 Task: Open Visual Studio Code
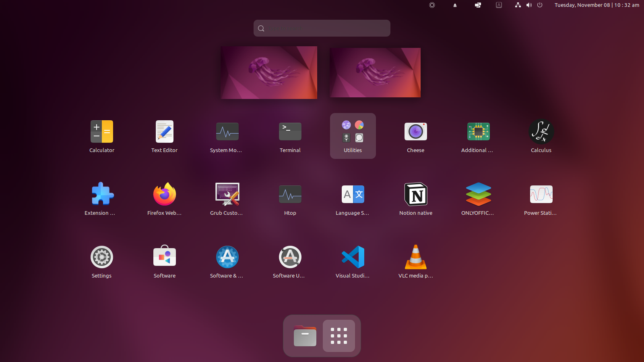[353, 261]
